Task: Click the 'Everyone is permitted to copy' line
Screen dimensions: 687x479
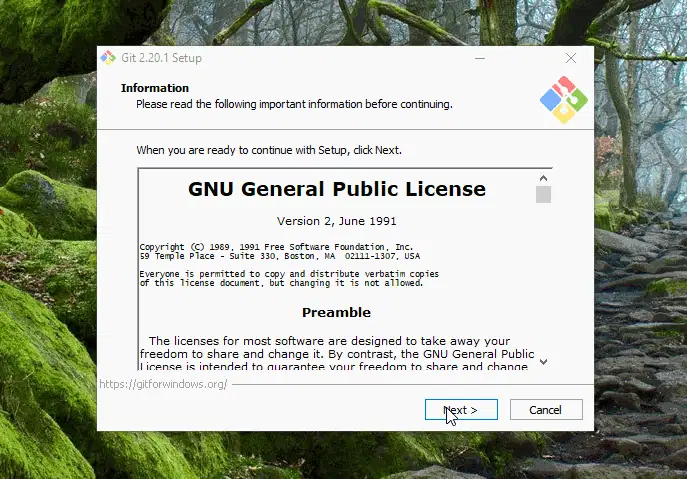Action: pyautogui.click(x=289, y=274)
